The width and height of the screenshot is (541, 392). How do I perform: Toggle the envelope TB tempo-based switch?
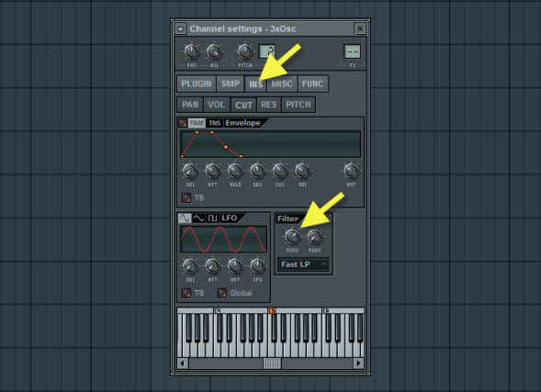(x=186, y=198)
